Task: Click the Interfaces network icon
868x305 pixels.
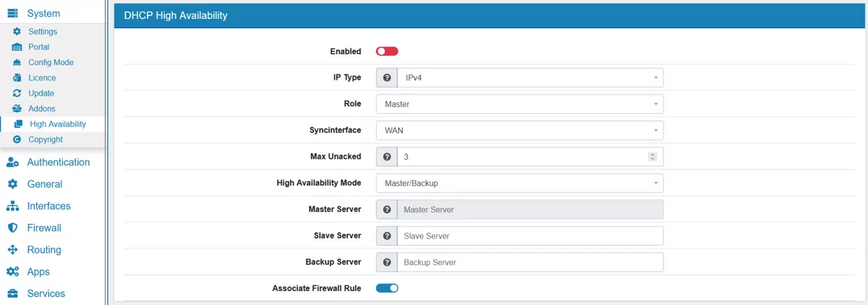Action: (12, 206)
